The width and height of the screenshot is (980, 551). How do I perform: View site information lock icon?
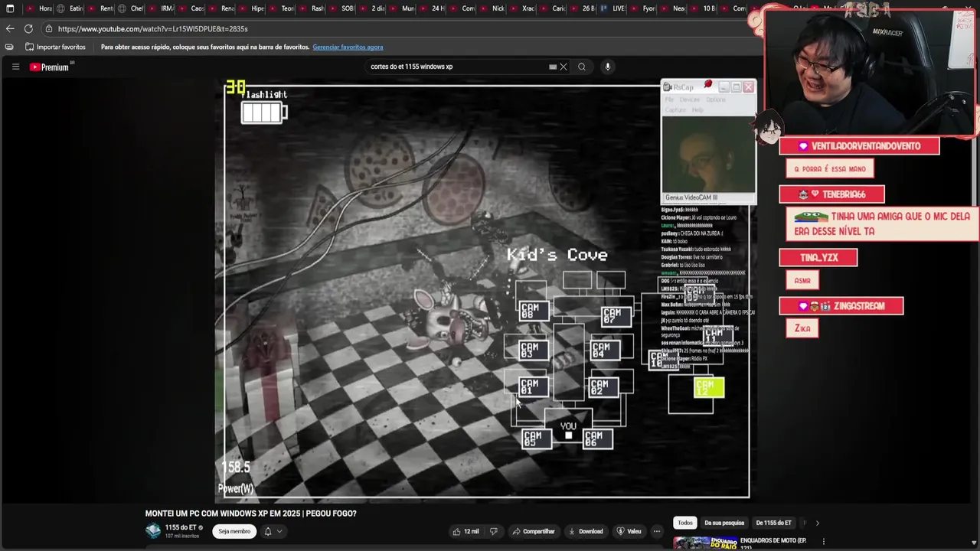pyautogui.click(x=48, y=28)
